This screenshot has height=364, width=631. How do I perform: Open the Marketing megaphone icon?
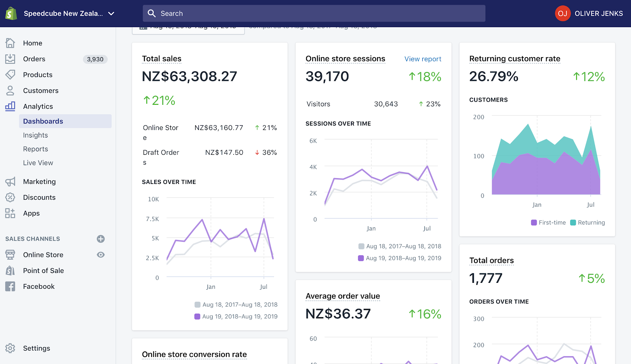pos(10,182)
